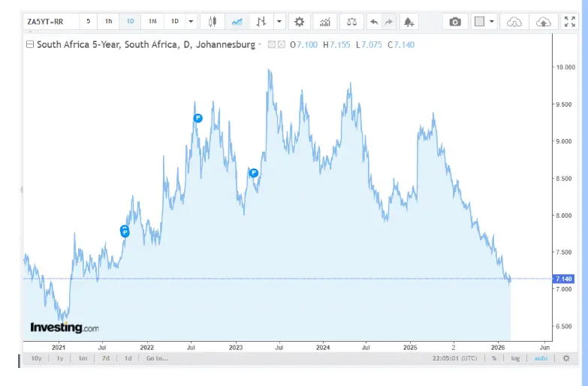Image resolution: width=588 pixels, height=386 pixels.
Task: Select highlighted 1D interval
Action: pos(130,21)
